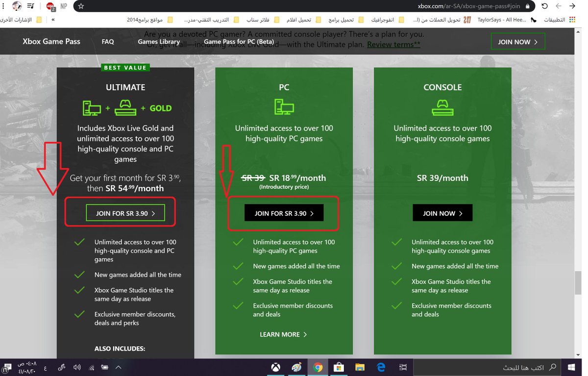Expand the bookmarks overflow chevron
The width and height of the screenshot is (588, 376).
(53, 20)
